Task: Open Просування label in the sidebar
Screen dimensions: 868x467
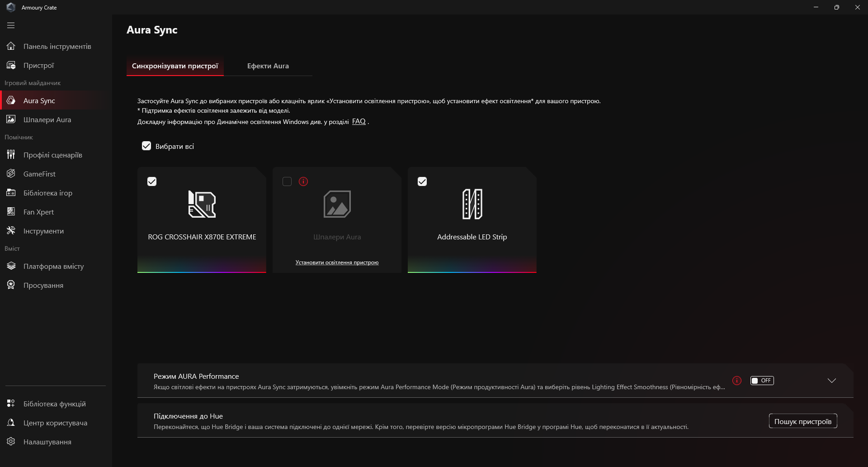Action: (x=43, y=285)
